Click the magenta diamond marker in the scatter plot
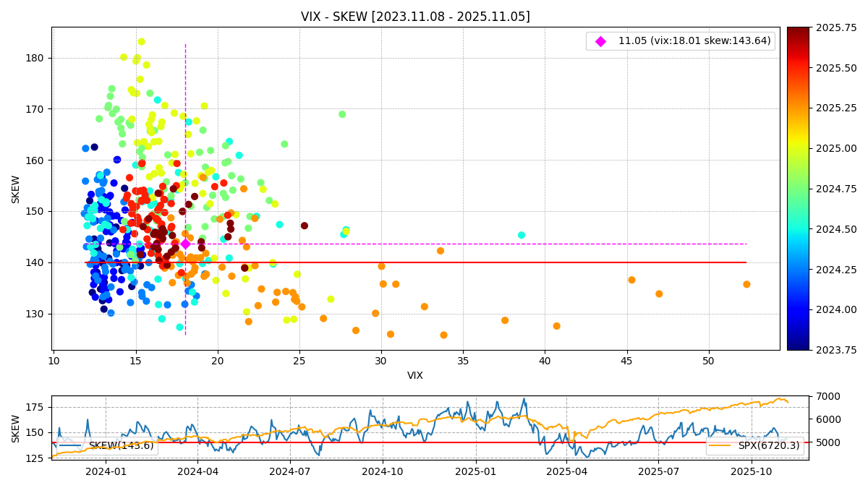 pyautogui.click(x=185, y=244)
